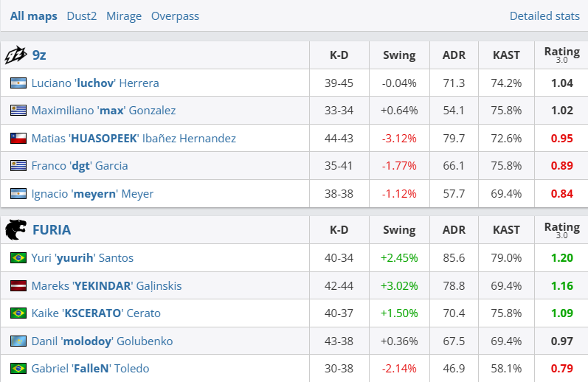
Task: Click the Kazakhstan flag beside molodoy
Action: coord(18,341)
